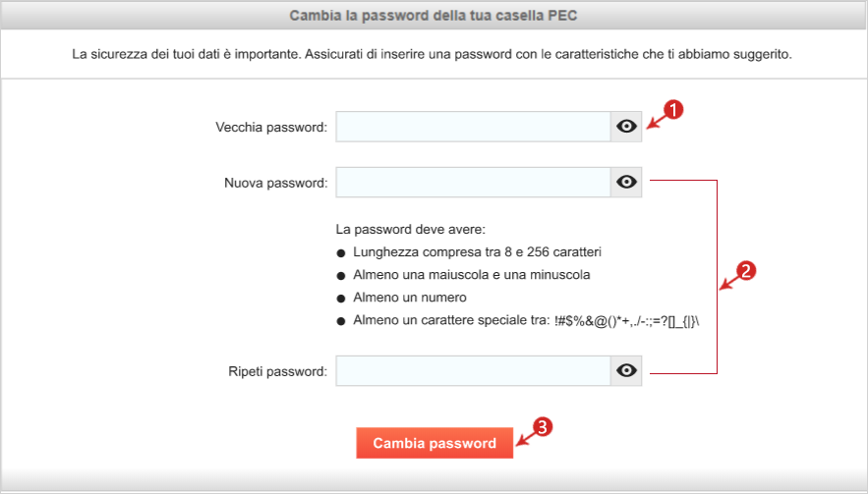This screenshot has height=494, width=868.
Task: Click the red number 3 annotation badge
Action: 543,426
